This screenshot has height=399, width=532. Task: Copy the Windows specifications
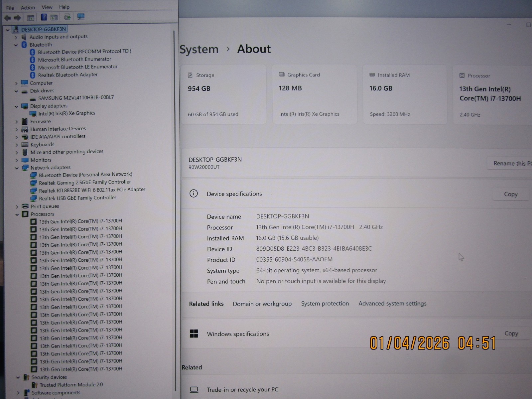tap(511, 333)
